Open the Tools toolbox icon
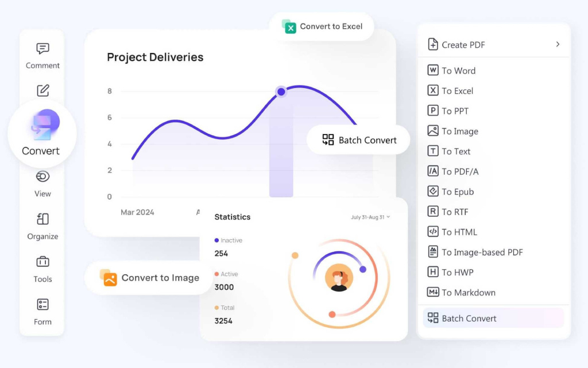 [42, 262]
